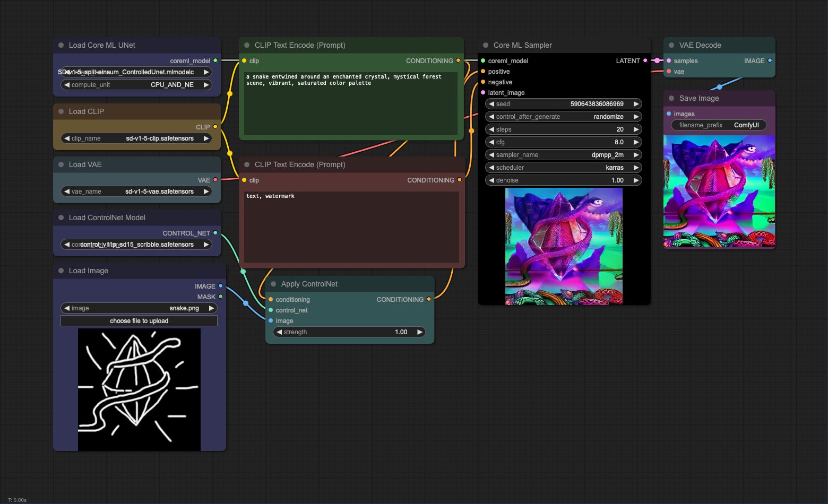Click the steps 20 value field
The image size is (828, 504).
point(564,129)
